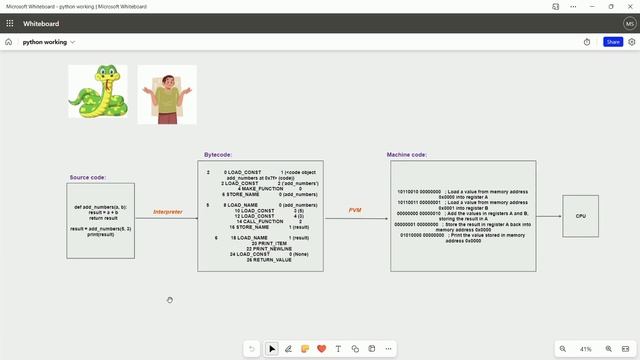Screen dimensions: 640x360
Task: Pick the inking pen tool
Action: (x=289, y=349)
